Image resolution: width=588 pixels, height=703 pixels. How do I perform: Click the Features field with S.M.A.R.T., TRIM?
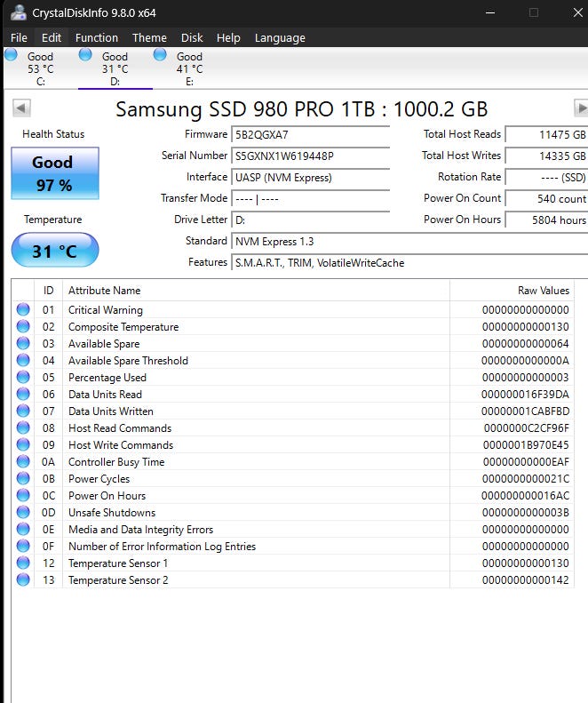409,263
